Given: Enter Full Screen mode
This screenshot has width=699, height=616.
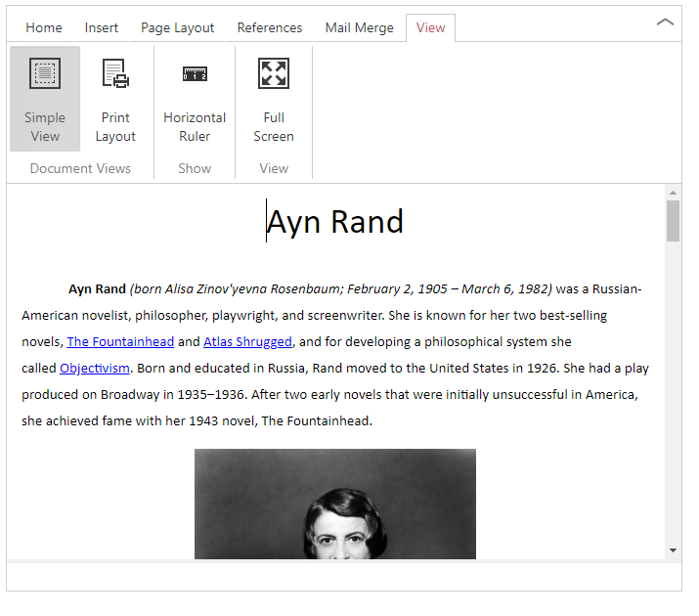Looking at the screenshot, I should pyautogui.click(x=274, y=99).
